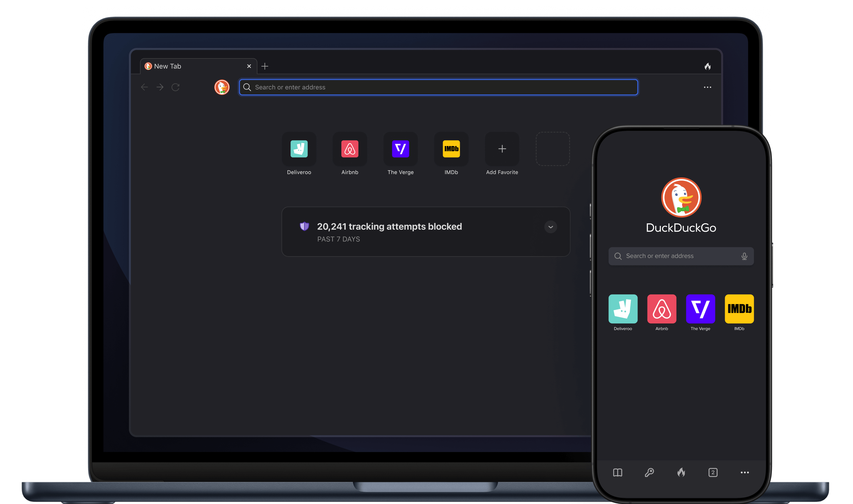Screen dimensions: 853x504
Task: Open The Verge favorite on the laptop browser
Action: 400,149
